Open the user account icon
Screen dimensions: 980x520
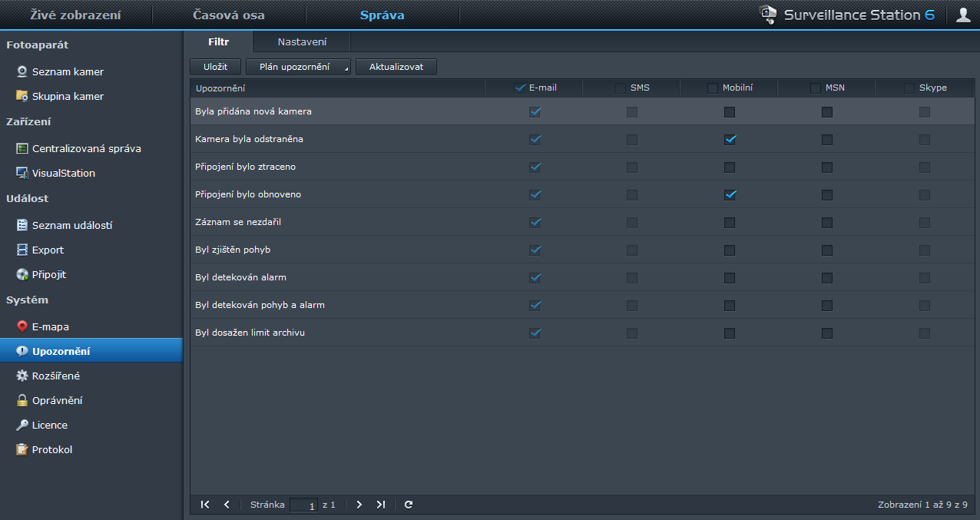963,15
